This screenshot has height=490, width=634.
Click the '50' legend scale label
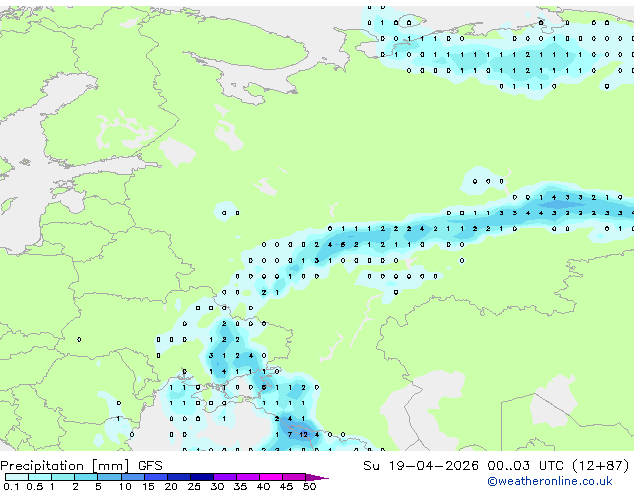pyautogui.click(x=309, y=486)
